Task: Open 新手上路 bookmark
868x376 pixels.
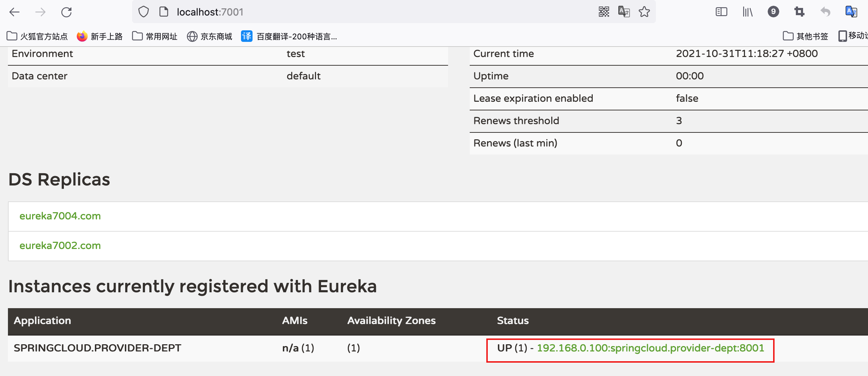Action: coord(100,36)
